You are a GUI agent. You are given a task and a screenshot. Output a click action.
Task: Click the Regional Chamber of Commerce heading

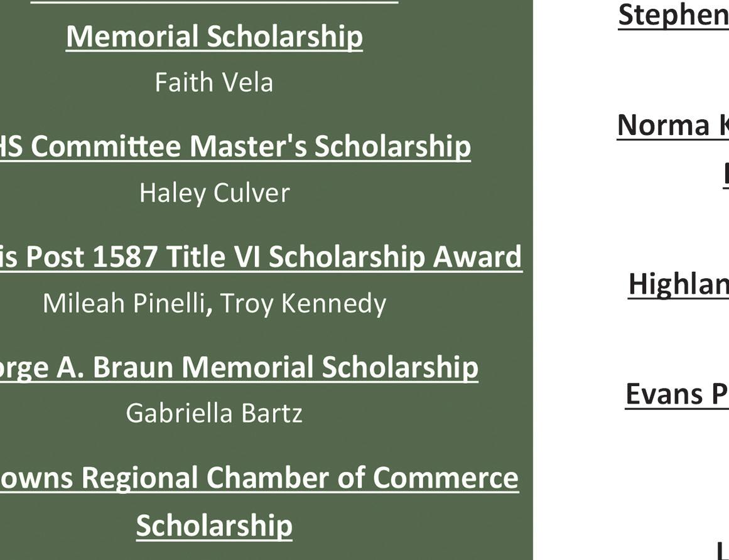point(259,478)
